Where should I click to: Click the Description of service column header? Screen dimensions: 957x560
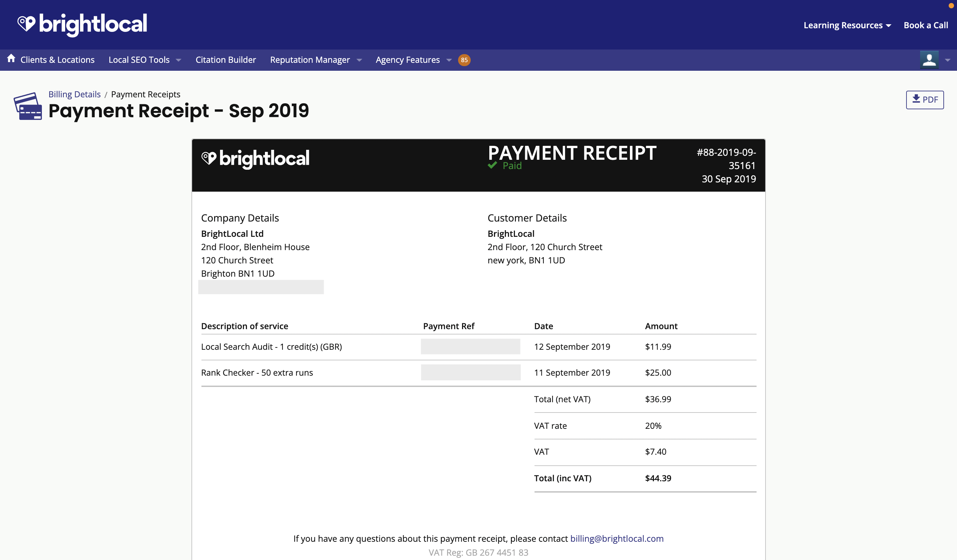pos(245,326)
